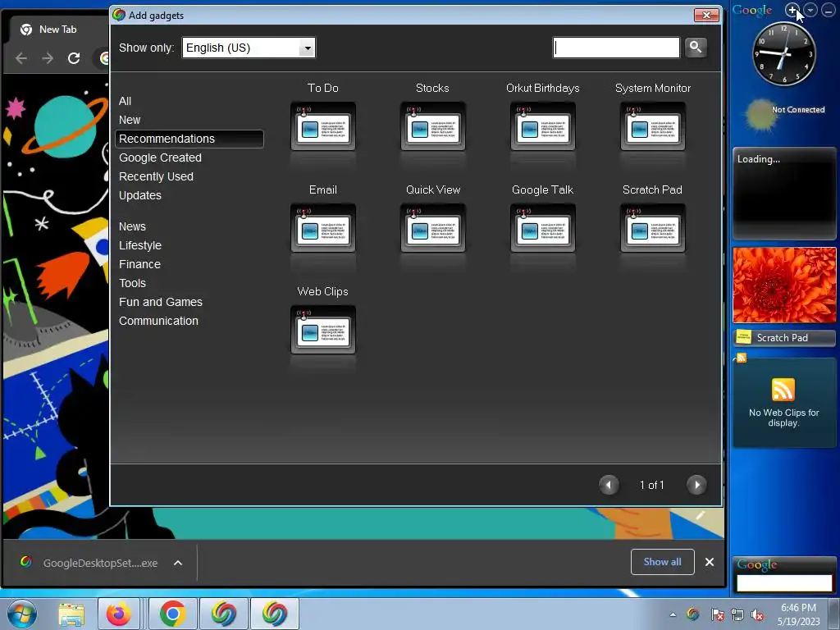Screen dimensions: 840x630
Task: Open the Updates category
Action: tap(139, 195)
